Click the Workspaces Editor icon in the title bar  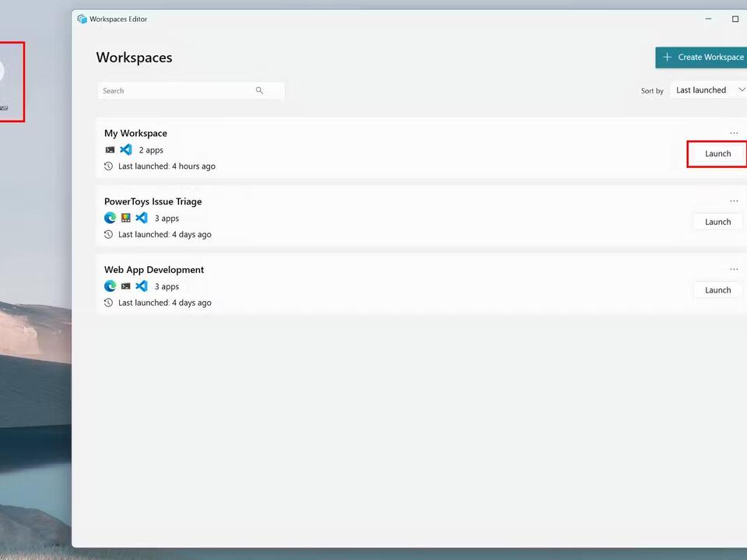[82, 19]
